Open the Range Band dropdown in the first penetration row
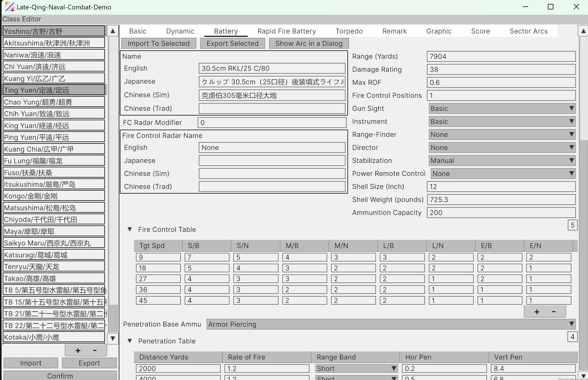Viewport: 588px width, 380px height. point(393,368)
